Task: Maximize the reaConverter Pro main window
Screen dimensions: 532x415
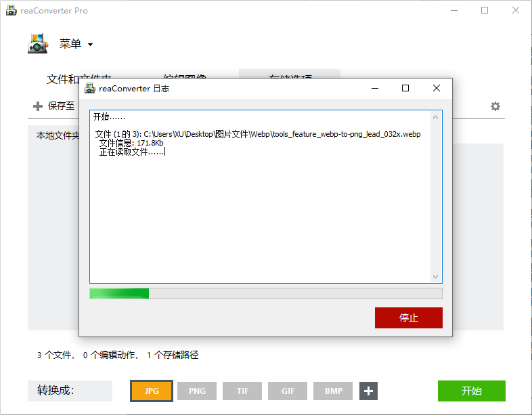Action: tap(485, 11)
